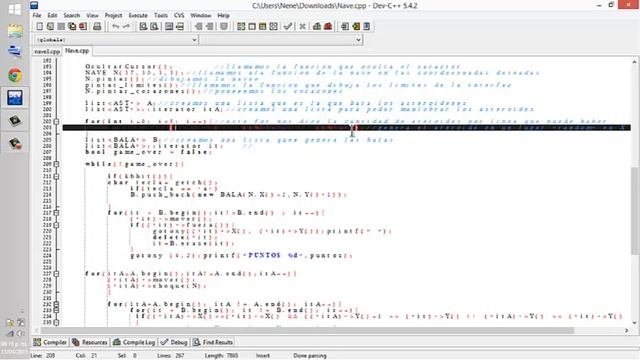
Task: Click the Rebuild All icon
Action: click(x=273, y=27)
